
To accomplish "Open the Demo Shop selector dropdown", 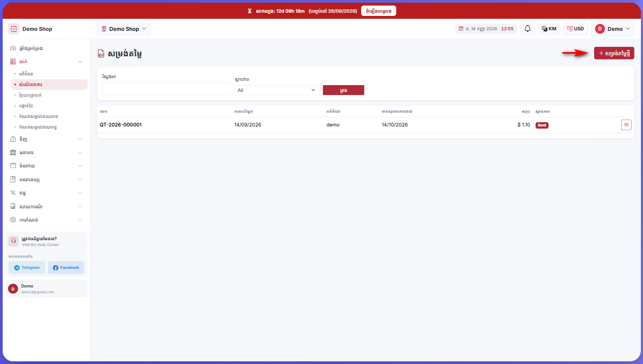I will 123,29.
